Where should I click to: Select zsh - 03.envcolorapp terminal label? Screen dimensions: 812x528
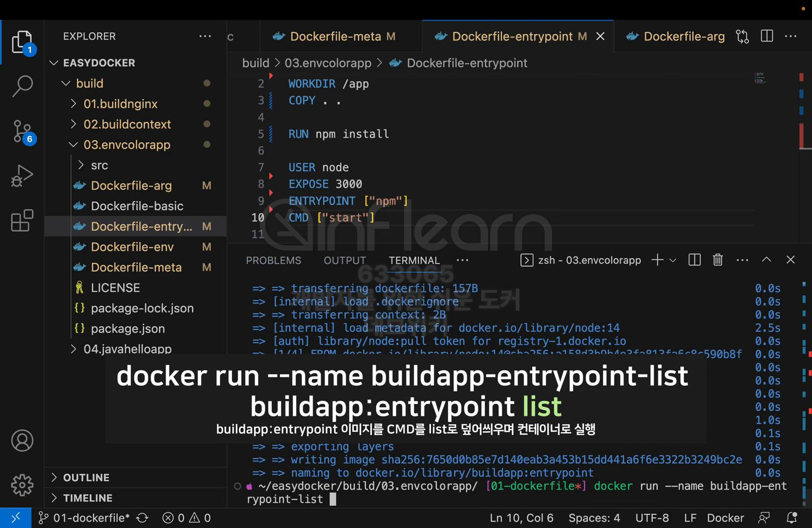tap(581, 260)
